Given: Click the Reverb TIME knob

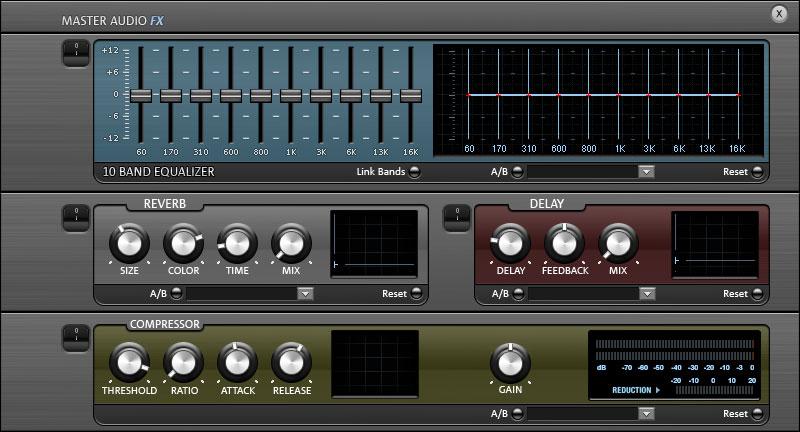Looking at the screenshot, I should point(237,244).
